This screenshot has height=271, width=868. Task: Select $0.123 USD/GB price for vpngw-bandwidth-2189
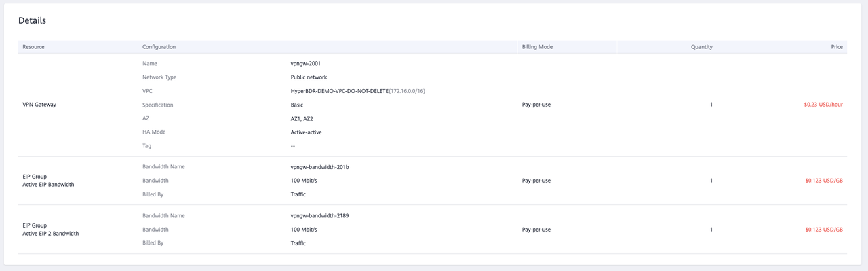pyautogui.click(x=824, y=230)
